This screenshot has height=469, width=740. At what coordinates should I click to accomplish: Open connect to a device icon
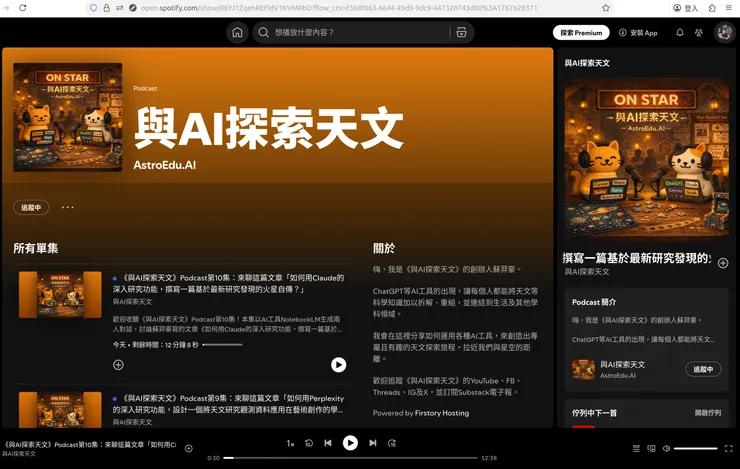point(651,448)
